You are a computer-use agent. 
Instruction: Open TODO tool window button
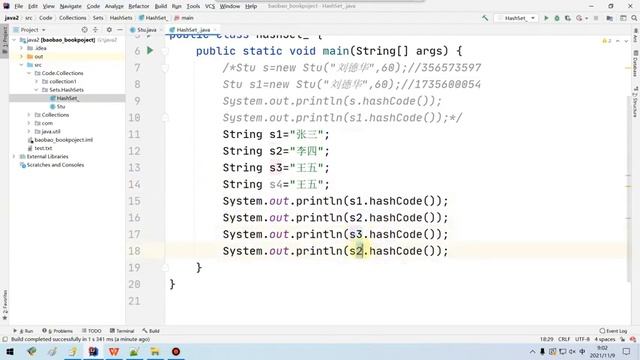(x=92, y=331)
